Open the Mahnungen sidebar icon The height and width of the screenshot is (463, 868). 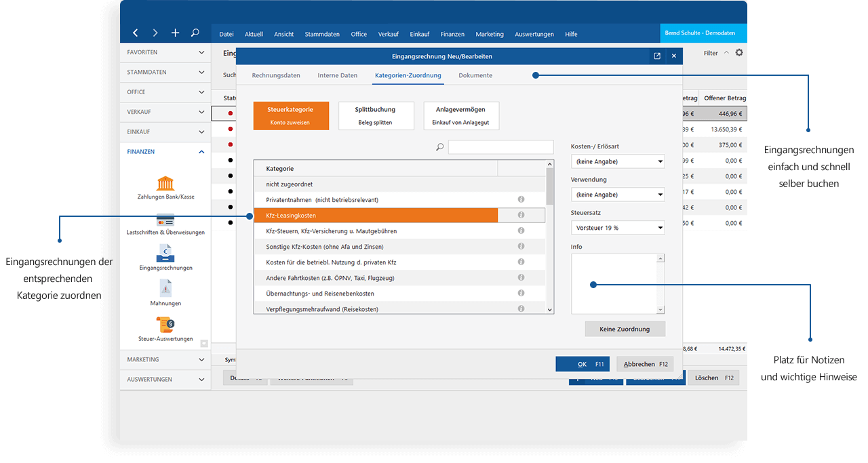tap(165, 289)
